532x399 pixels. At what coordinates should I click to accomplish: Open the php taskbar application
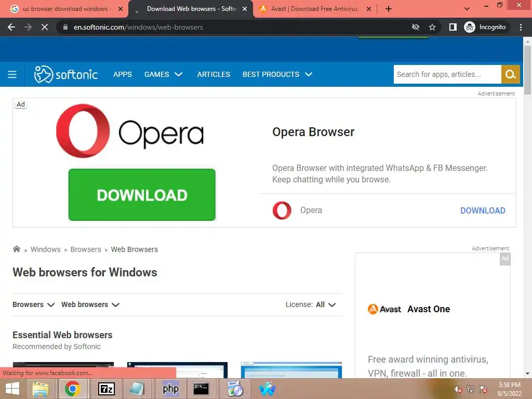(x=170, y=389)
